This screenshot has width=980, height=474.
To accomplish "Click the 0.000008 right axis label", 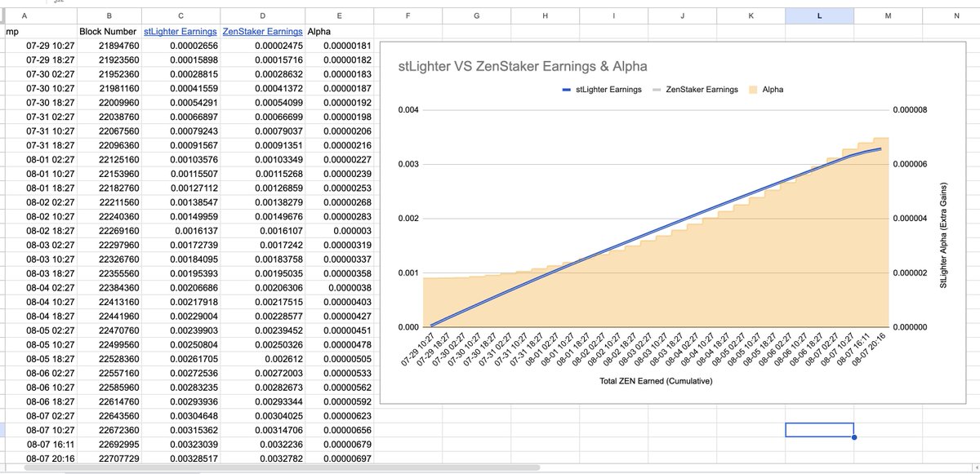I will 912,110.
